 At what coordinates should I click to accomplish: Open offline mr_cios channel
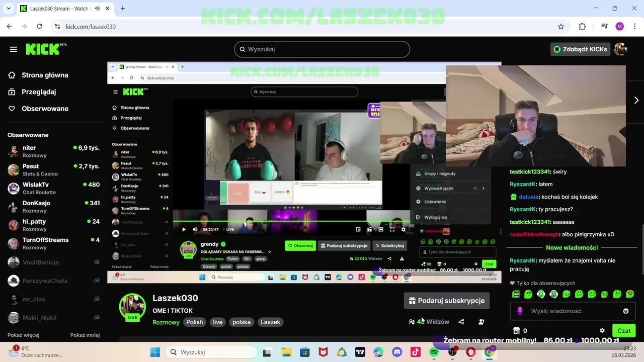[x=53, y=299]
